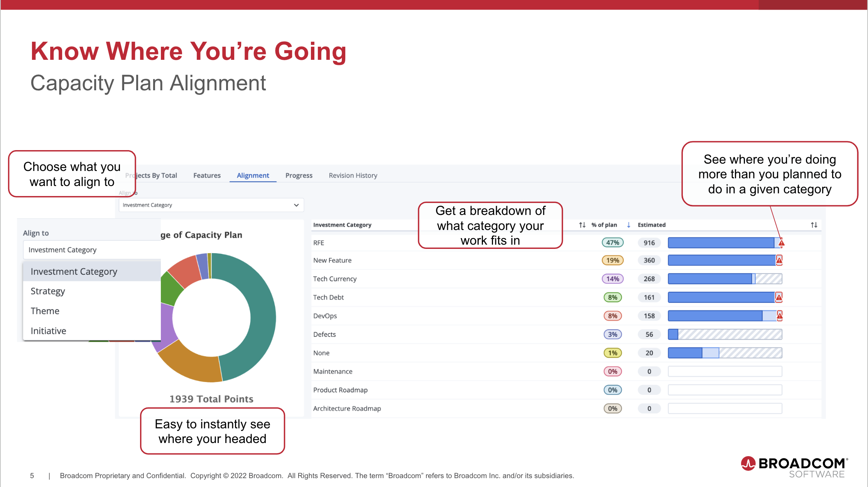The width and height of the screenshot is (868, 487).
Task: Click the 0% badge for Maintenance
Action: tap(613, 371)
